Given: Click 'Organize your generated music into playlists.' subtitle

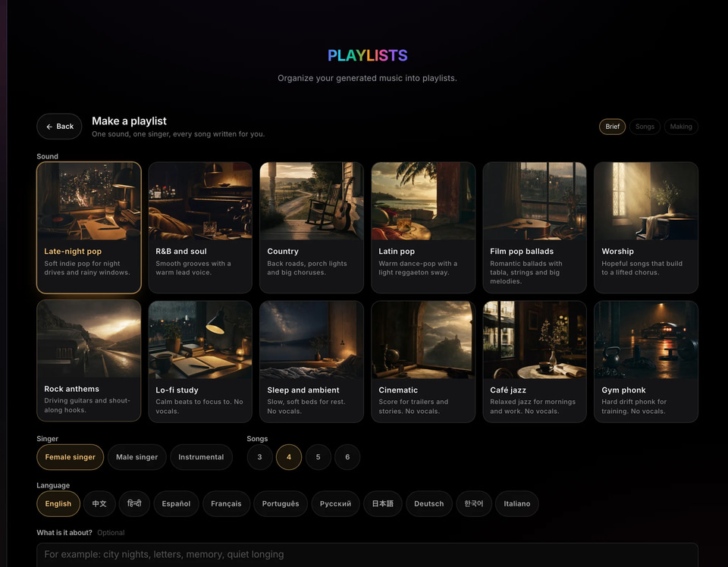Looking at the screenshot, I should point(367,78).
